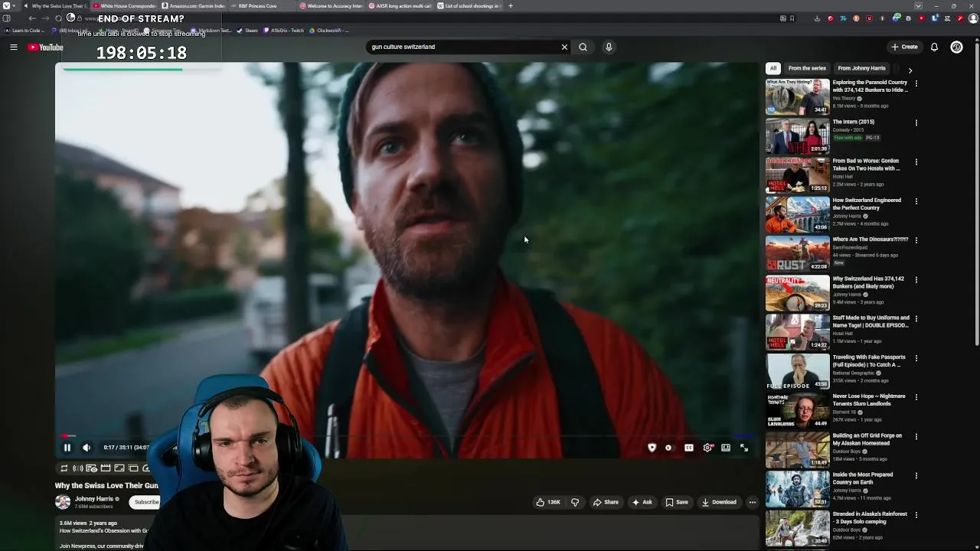Open the Steam bookmark
The height and width of the screenshot is (551, 980).
(x=247, y=31)
